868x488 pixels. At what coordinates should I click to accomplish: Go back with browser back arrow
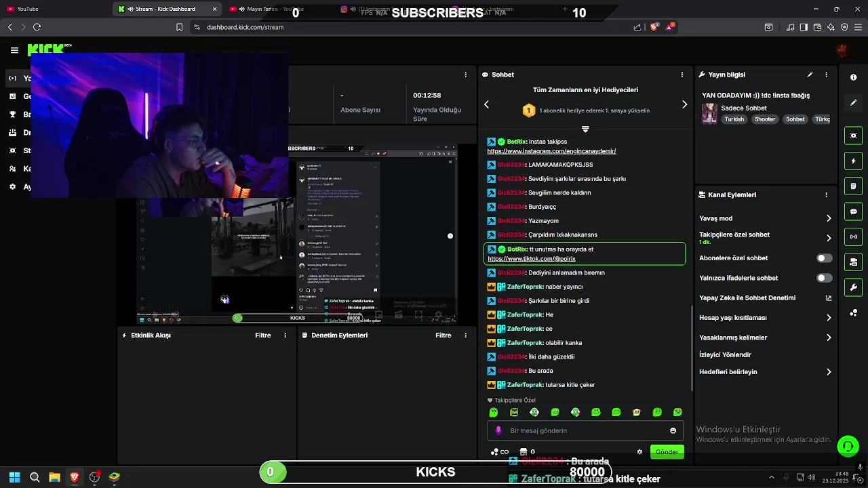pos(10,27)
